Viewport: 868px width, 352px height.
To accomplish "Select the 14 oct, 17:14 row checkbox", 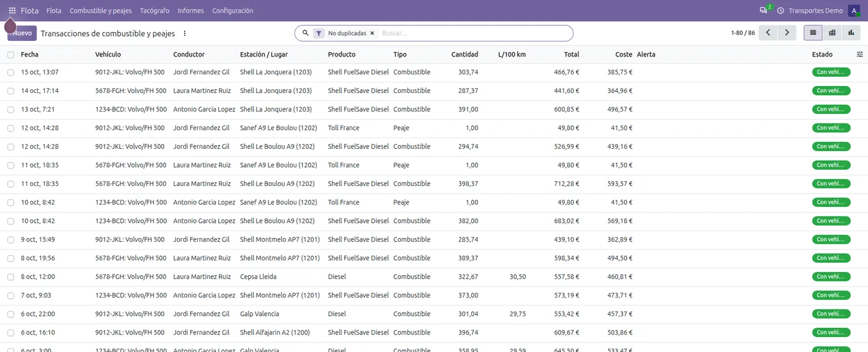I will 11,91.
